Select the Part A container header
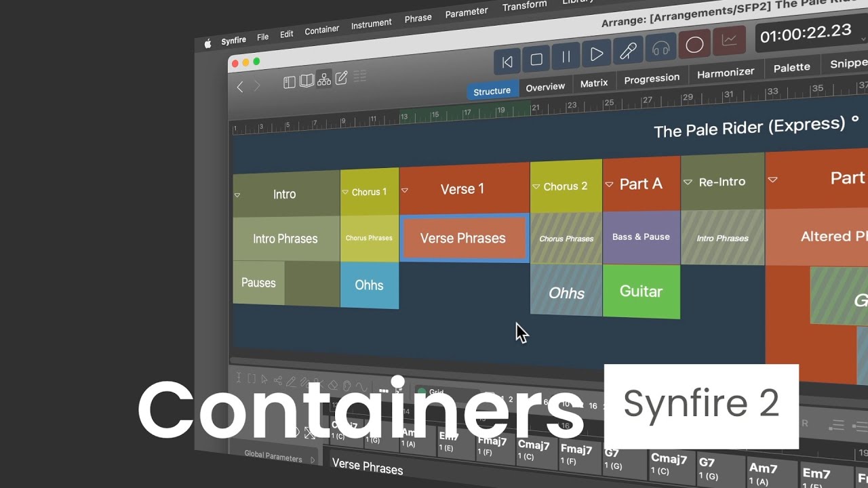This screenshot has height=488, width=868. point(641,184)
